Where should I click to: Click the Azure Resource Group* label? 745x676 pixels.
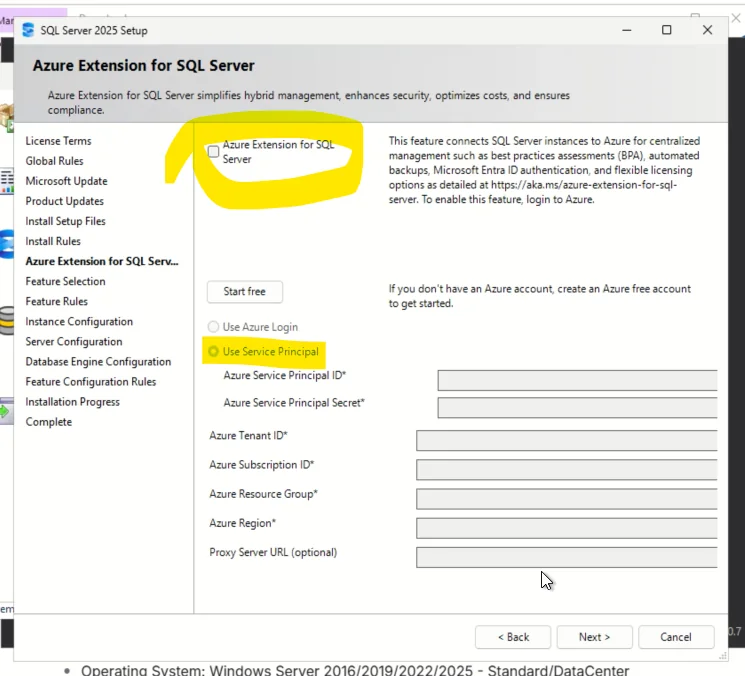pos(263,494)
